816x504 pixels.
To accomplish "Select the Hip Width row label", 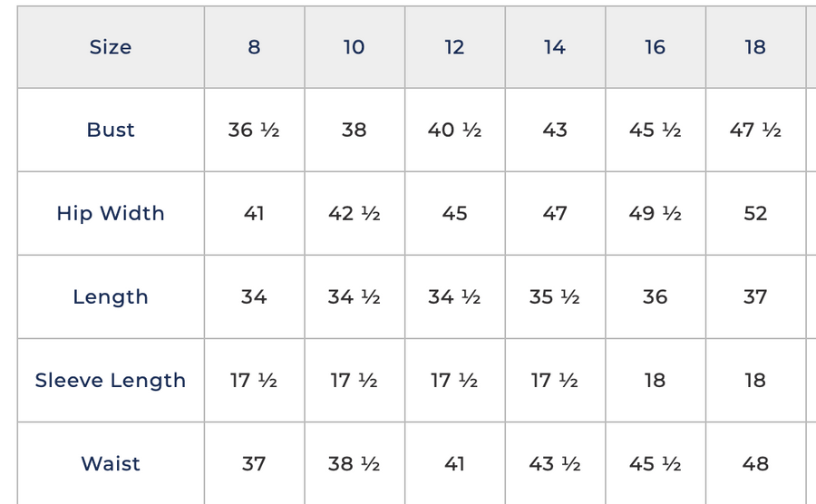I will (111, 213).
